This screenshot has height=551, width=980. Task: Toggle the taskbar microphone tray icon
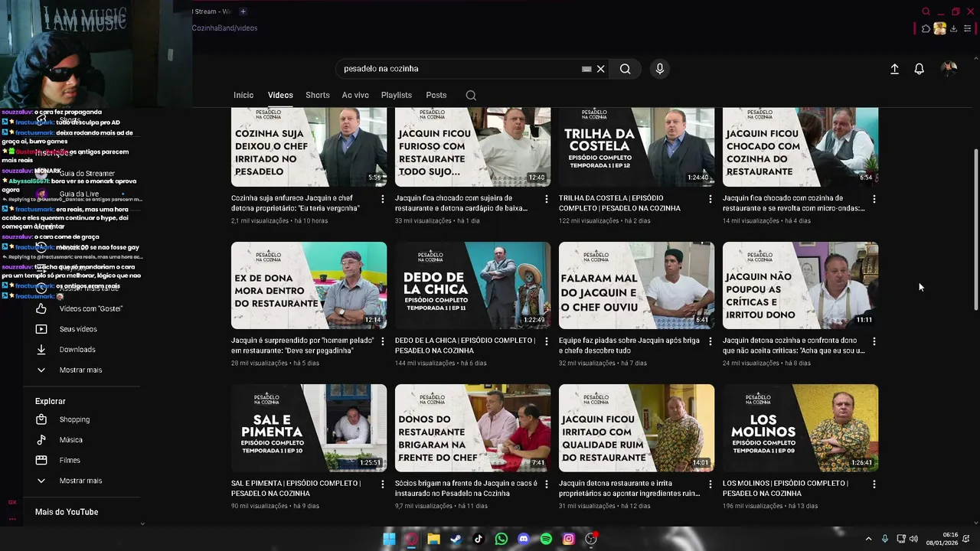click(884, 539)
